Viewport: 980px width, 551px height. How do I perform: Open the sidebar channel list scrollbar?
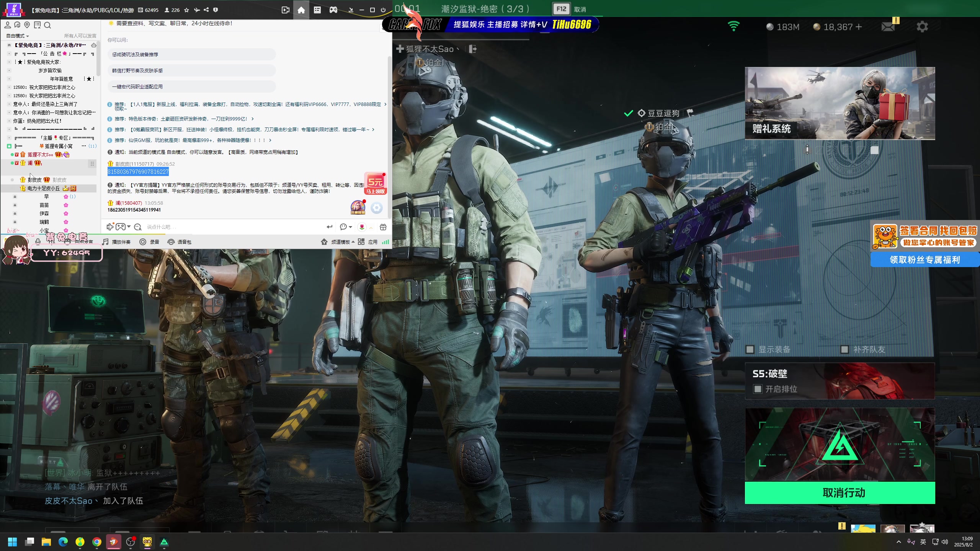point(98,59)
